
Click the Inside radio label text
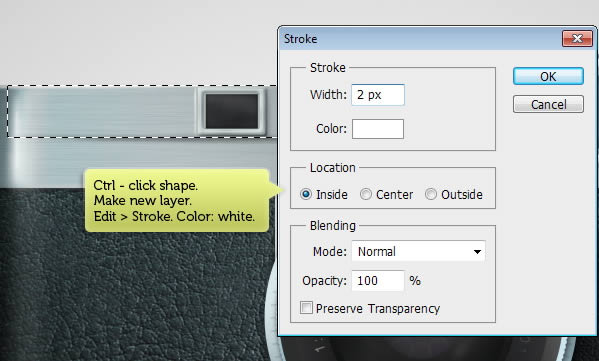tap(332, 195)
